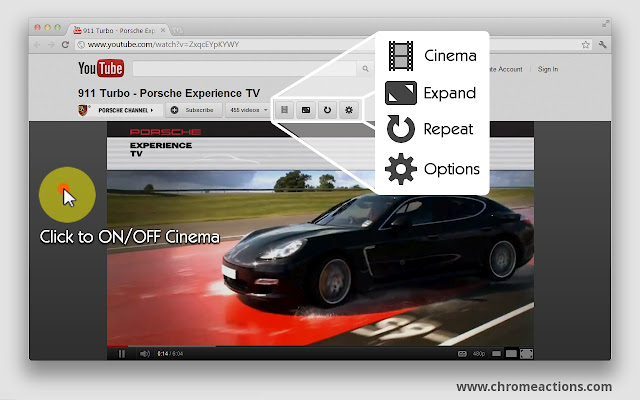Go forward in the browser
The height and width of the screenshot is (400, 640).
click(x=51, y=44)
